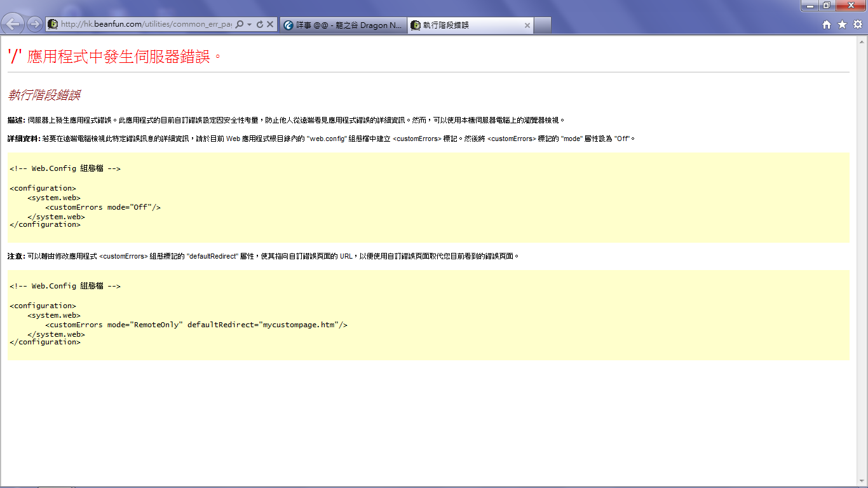Close the 執行階段錯誤 tab

(x=527, y=25)
